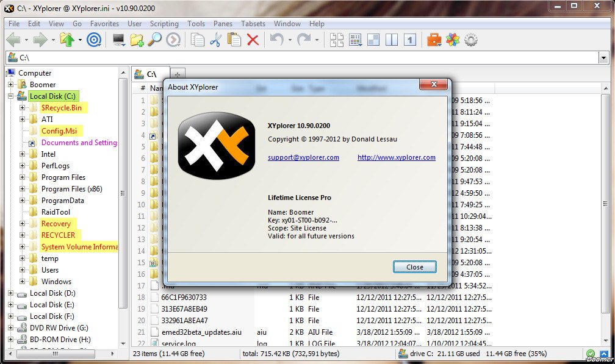Click the Undo toolbar icon

click(277, 40)
